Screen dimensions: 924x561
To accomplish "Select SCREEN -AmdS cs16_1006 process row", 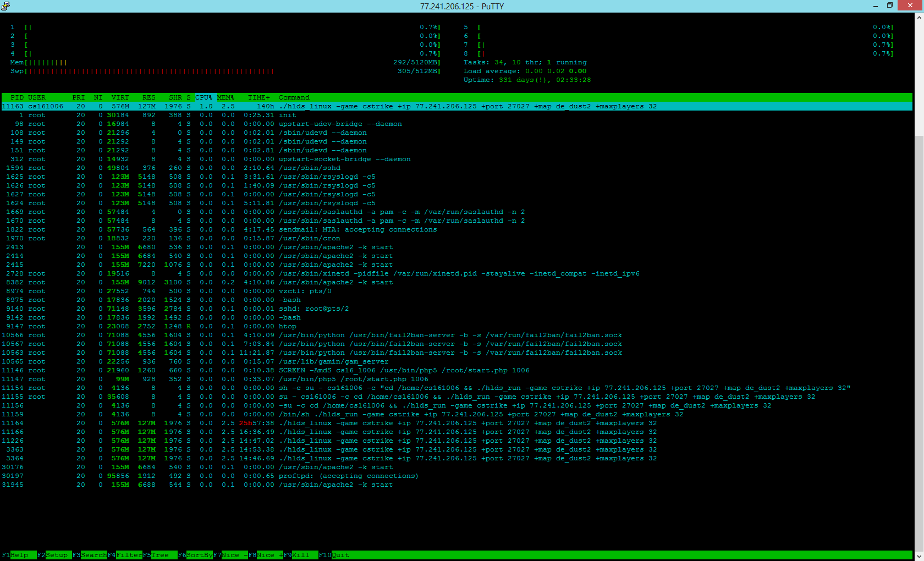I will (457, 370).
